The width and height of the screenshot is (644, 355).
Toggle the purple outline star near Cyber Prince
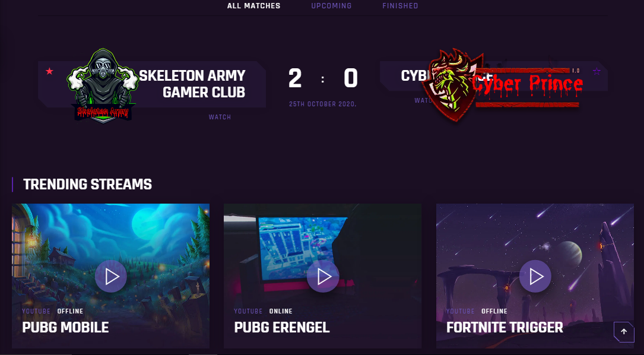(x=597, y=71)
